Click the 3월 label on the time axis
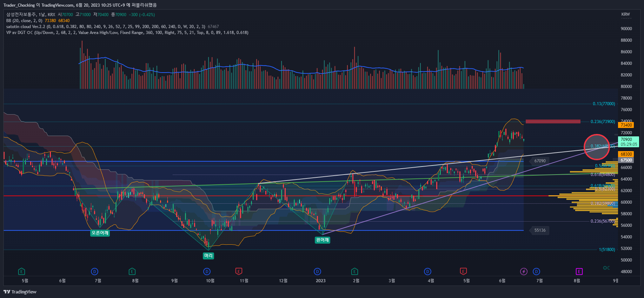This screenshot has width=644, height=298. point(392,281)
